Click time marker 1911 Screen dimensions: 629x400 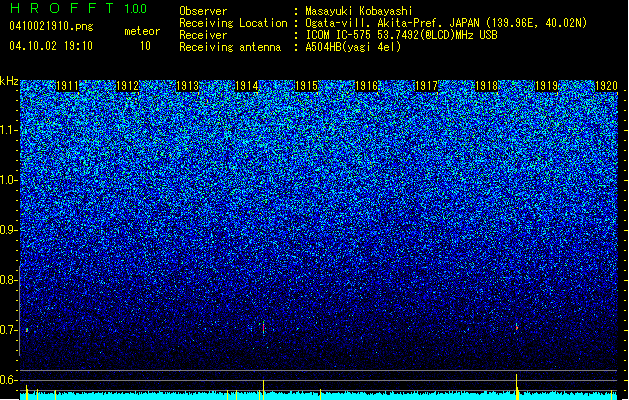tap(67, 86)
